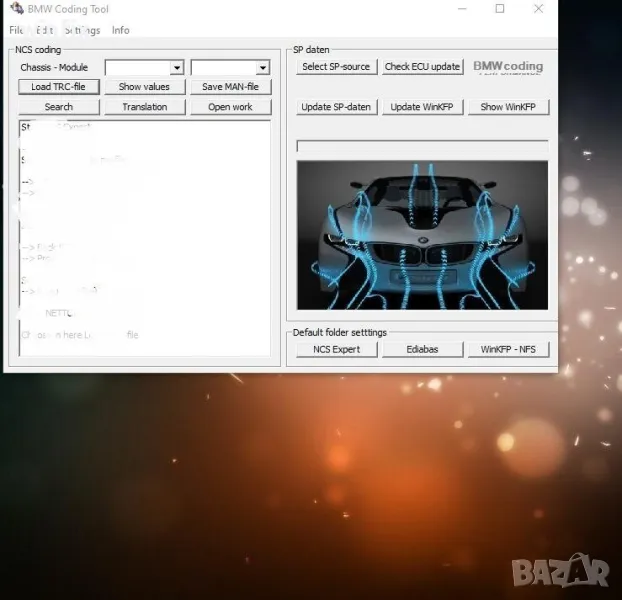Click Save MAN-file button
The width and height of the screenshot is (622, 600).
coord(230,87)
